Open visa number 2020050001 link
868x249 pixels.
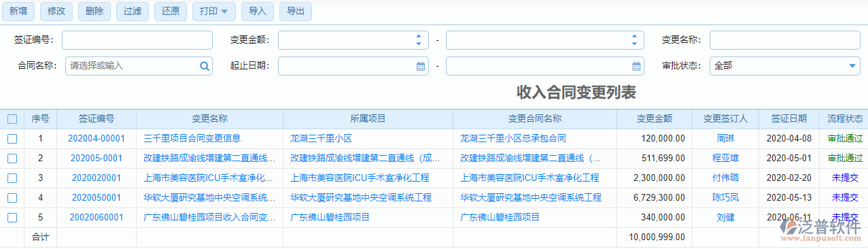pos(97,198)
